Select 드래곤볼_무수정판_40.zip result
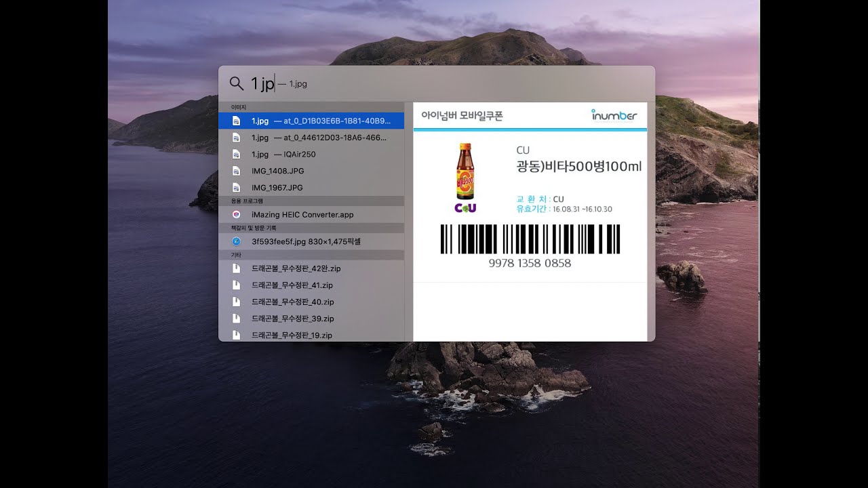This screenshot has width=868, height=488. [x=311, y=302]
